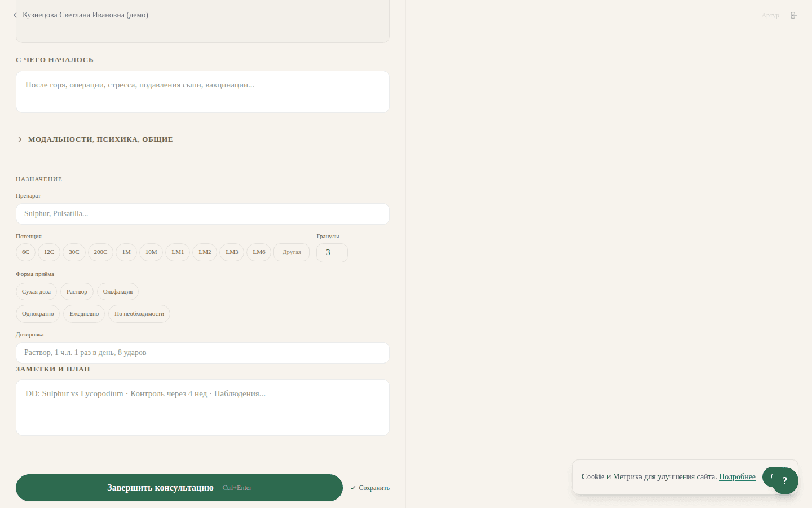Select the 30C potency chip

[x=74, y=252]
